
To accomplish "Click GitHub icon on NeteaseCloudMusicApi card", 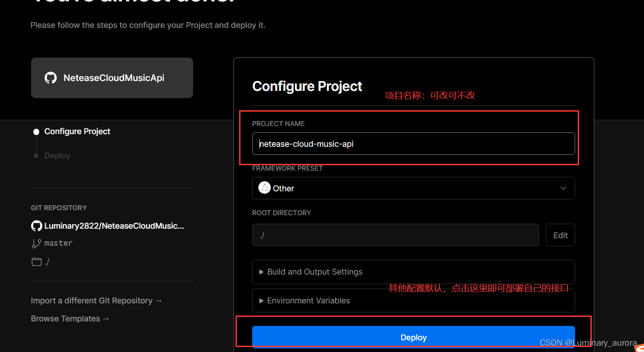I will (x=50, y=78).
